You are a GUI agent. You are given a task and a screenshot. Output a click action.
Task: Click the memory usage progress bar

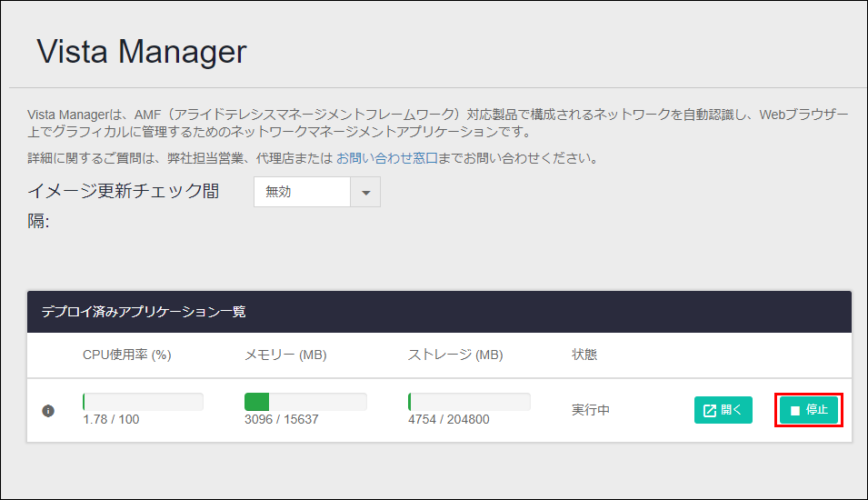[x=305, y=402]
